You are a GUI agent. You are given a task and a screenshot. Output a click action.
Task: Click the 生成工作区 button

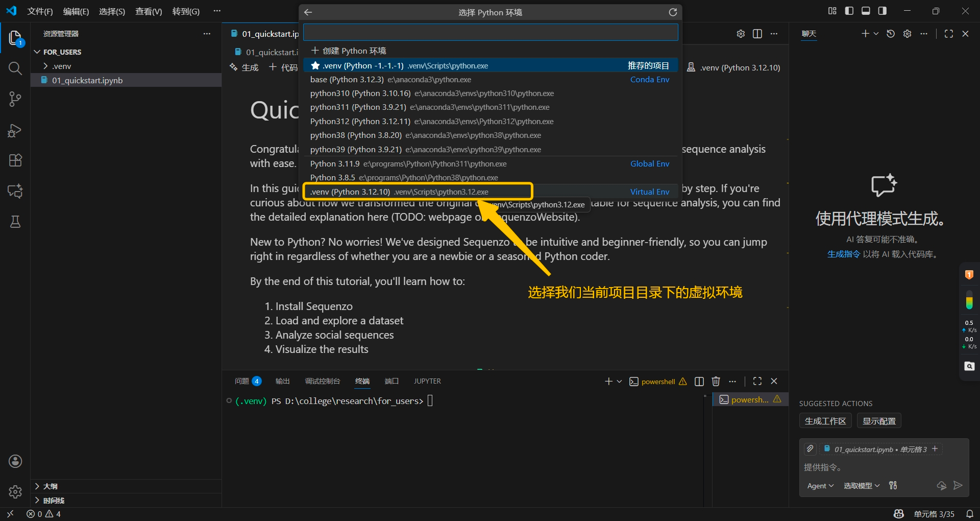coord(825,421)
